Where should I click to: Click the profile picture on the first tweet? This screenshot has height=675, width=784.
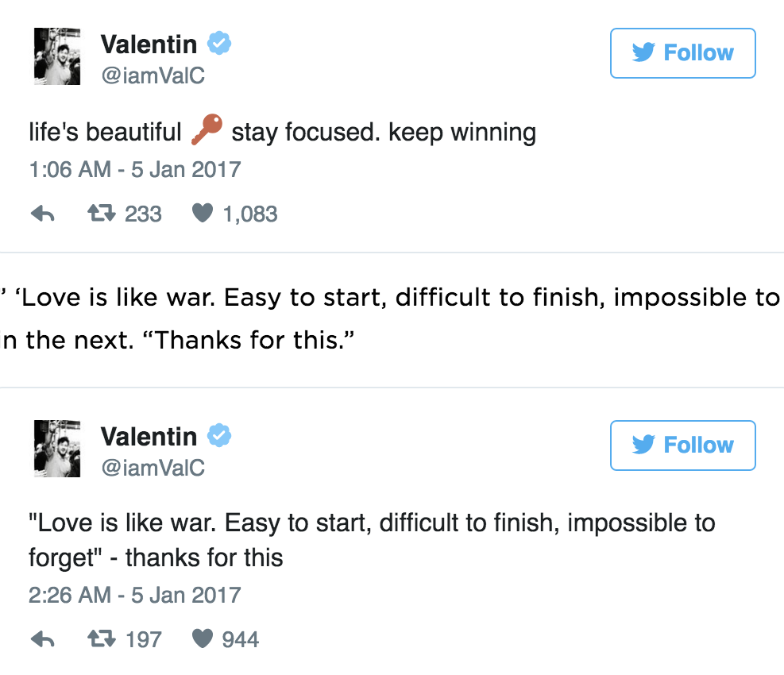pos(56,56)
